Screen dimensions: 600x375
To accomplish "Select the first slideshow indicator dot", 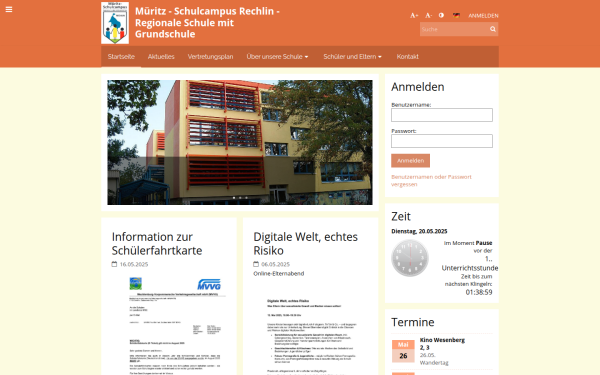I will [234, 198].
